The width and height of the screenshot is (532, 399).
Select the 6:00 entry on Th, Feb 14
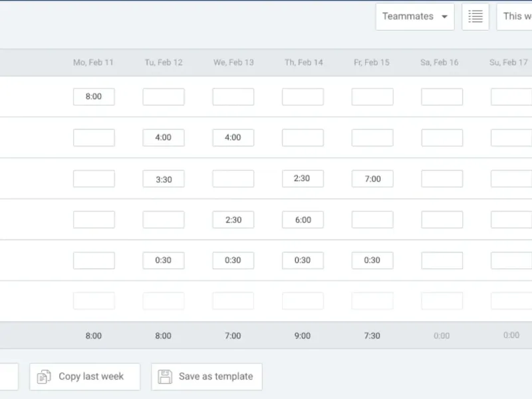pyautogui.click(x=303, y=220)
